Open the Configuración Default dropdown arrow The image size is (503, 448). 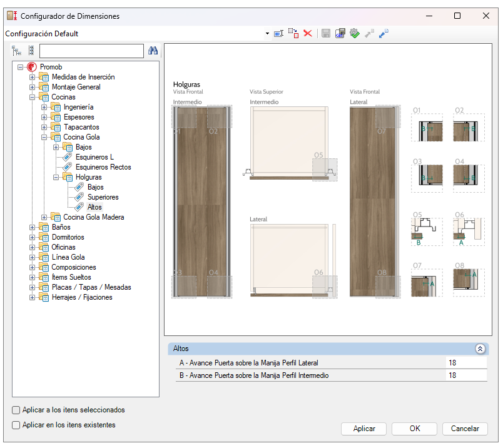267,34
